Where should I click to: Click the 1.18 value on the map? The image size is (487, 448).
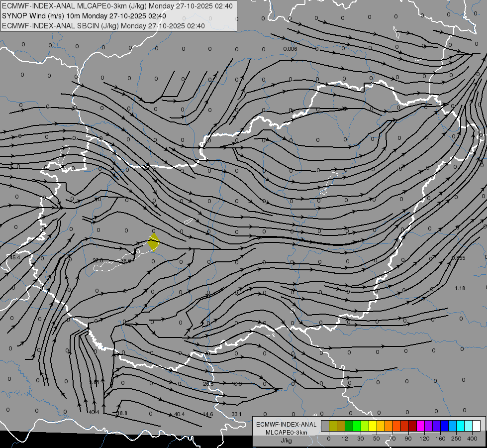[460, 288]
